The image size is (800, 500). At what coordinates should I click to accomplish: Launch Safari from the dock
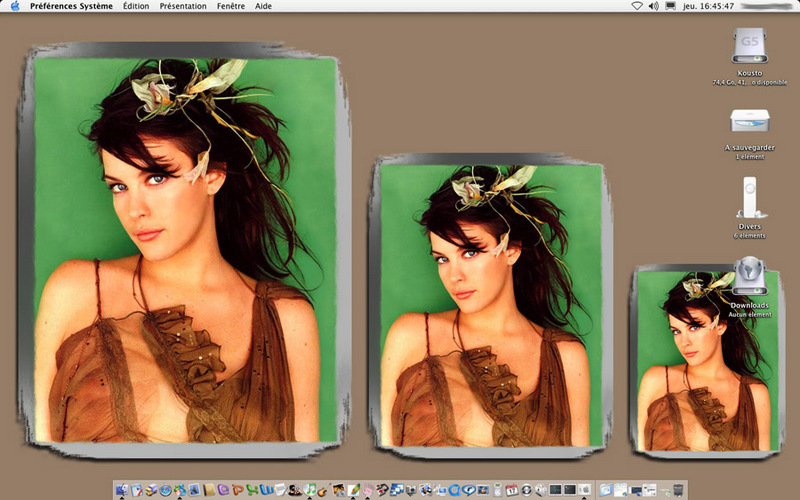pyautogui.click(x=165, y=490)
